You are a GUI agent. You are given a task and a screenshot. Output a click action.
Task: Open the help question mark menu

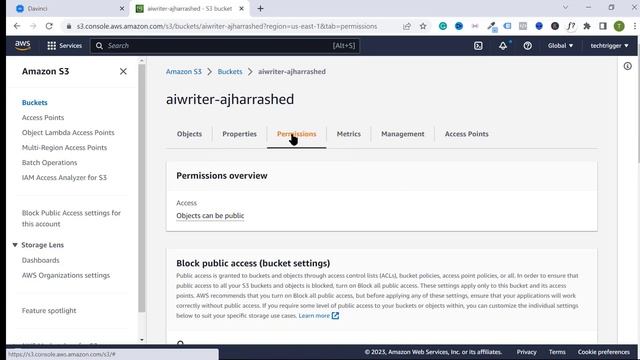pos(527,46)
